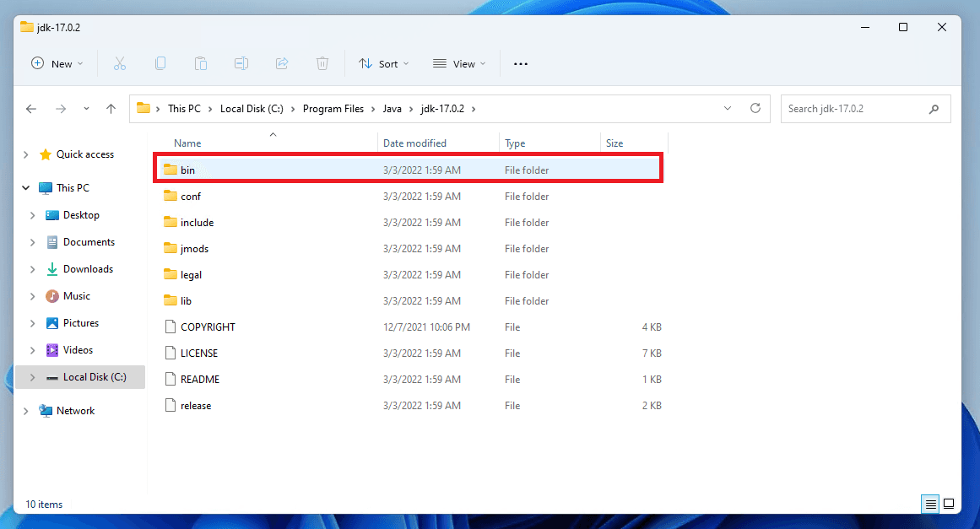
Task: Select Network in the navigation pane
Action: coord(76,410)
